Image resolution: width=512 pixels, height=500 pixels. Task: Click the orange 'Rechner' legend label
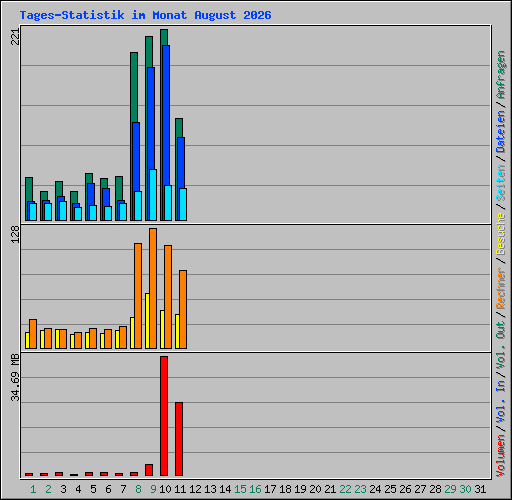(x=501, y=288)
